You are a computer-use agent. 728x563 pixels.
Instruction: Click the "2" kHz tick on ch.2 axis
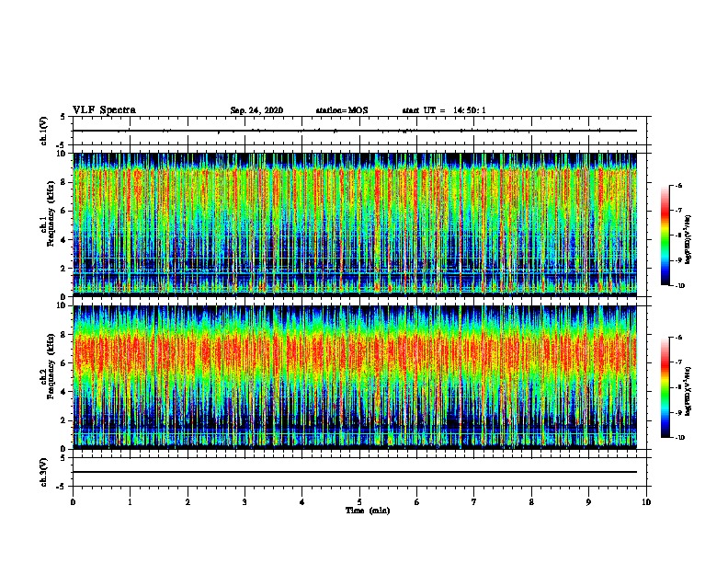(x=64, y=420)
